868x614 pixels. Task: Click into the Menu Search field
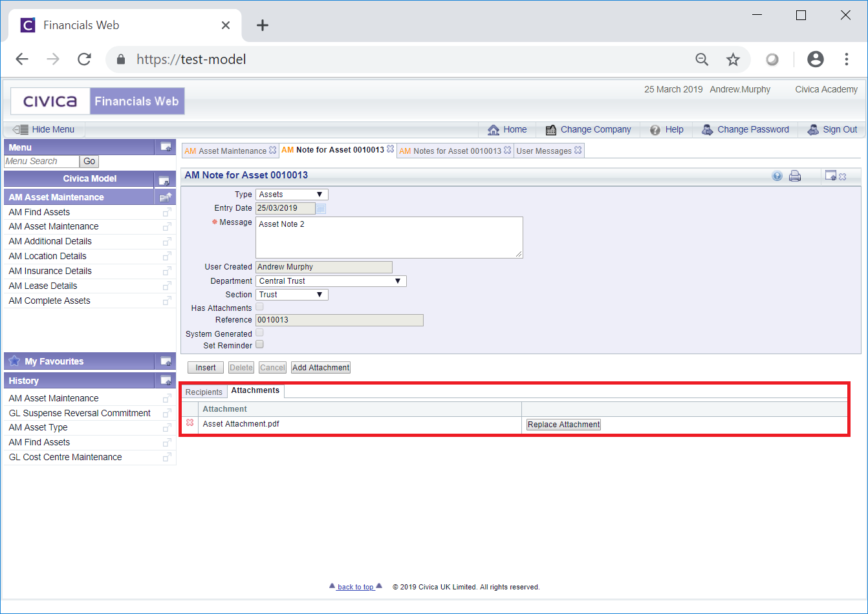tap(41, 162)
